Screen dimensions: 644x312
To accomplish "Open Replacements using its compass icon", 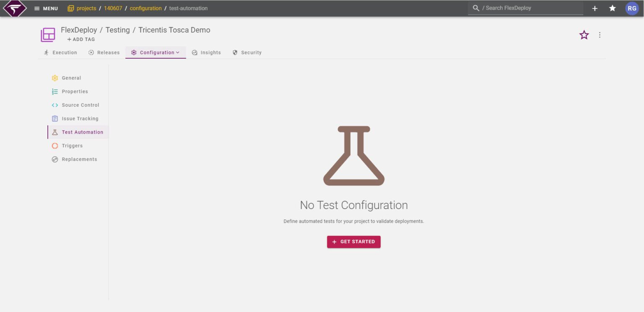I will pyautogui.click(x=55, y=159).
